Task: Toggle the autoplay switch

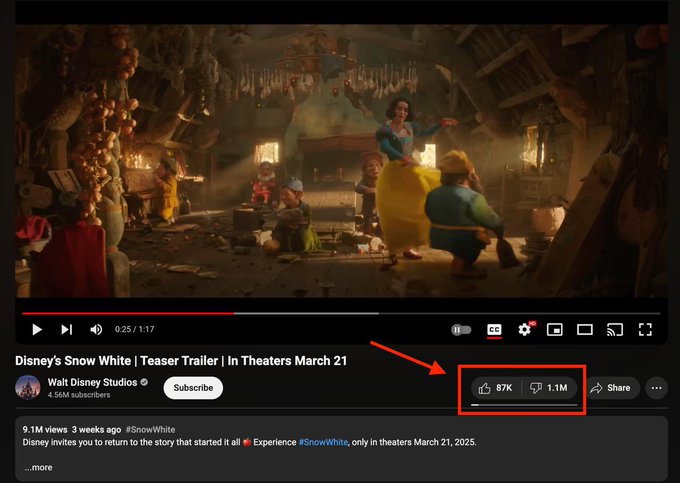Action: click(x=461, y=330)
